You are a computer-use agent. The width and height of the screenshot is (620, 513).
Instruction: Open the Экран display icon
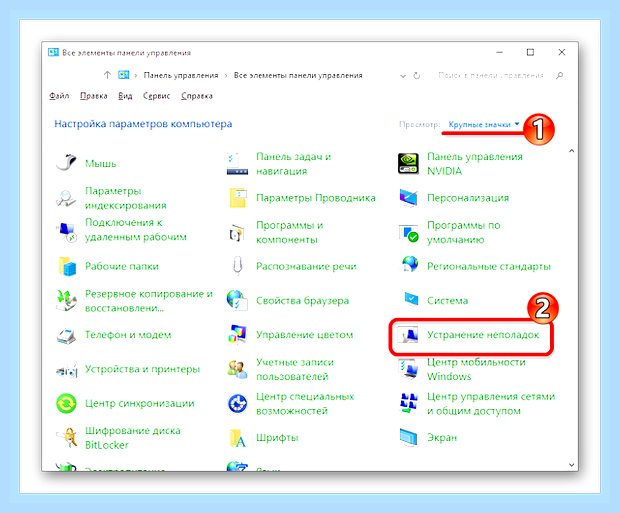[x=408, y=438]
